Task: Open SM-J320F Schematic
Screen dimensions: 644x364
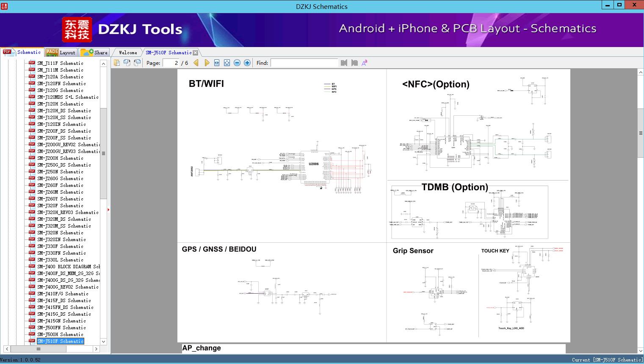Action: click(x=60, y=206)
